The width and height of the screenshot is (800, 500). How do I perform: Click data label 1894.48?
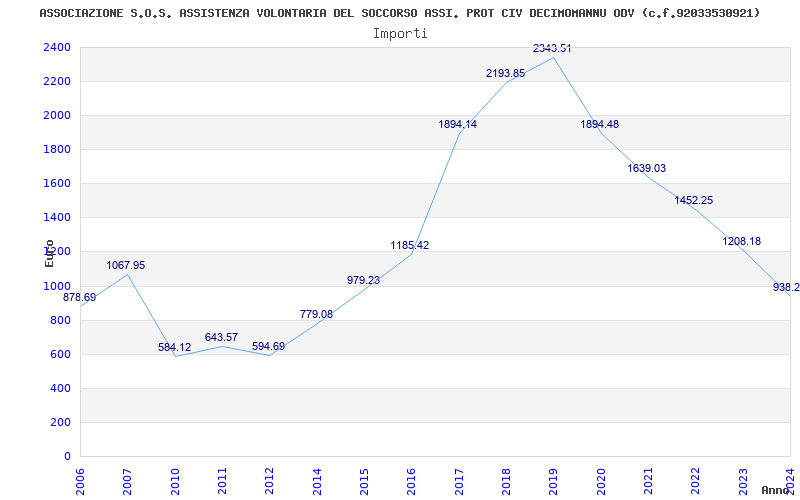coord(599,124)
